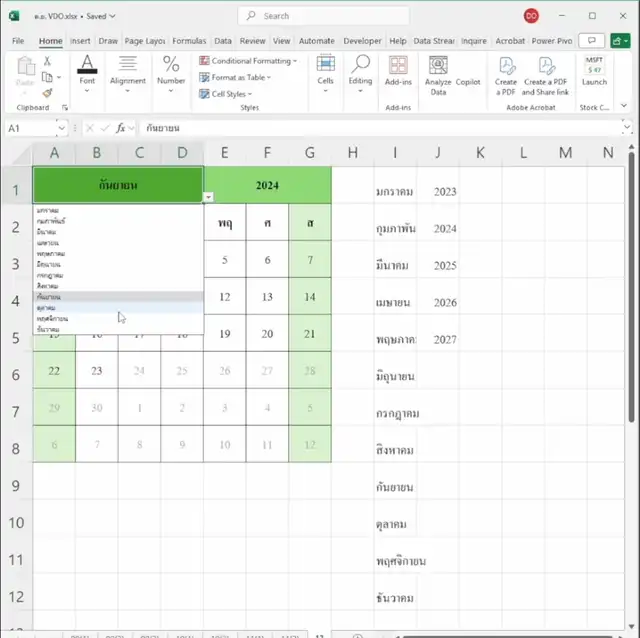The height and width of the screenshot is (638, 640).
Task: Click the Analyze Data icon
Action: click(x=438, y=72)
